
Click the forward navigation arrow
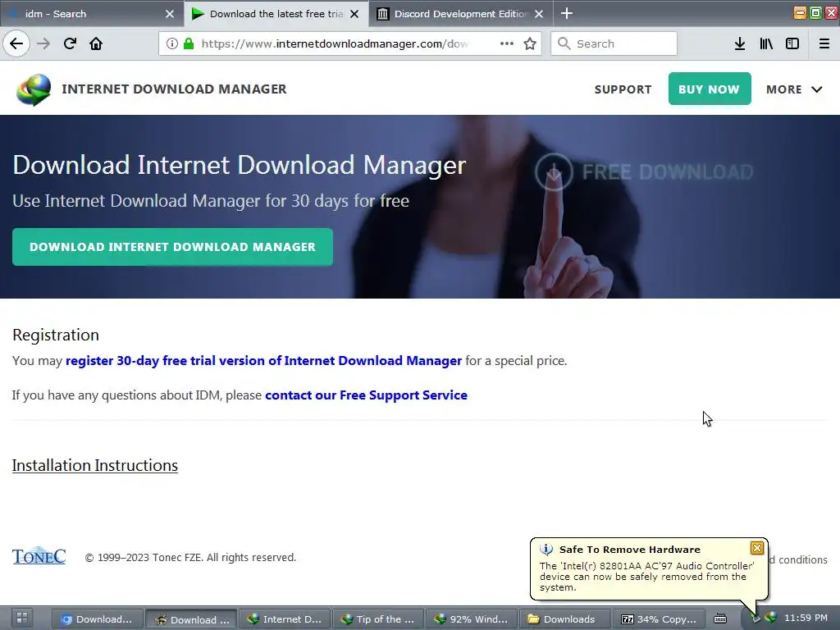click(44, 43)
